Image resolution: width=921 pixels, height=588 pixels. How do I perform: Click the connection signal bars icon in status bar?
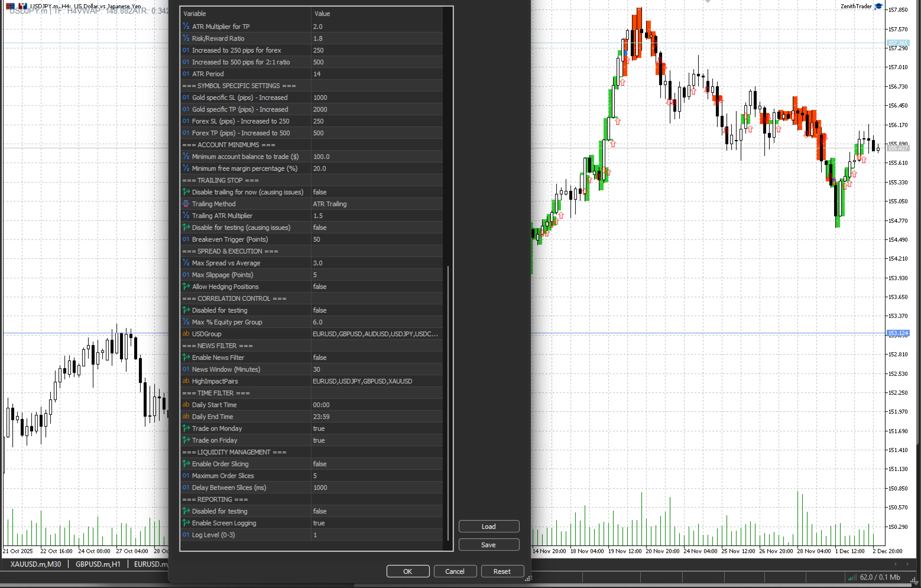(x=852, y=577)
